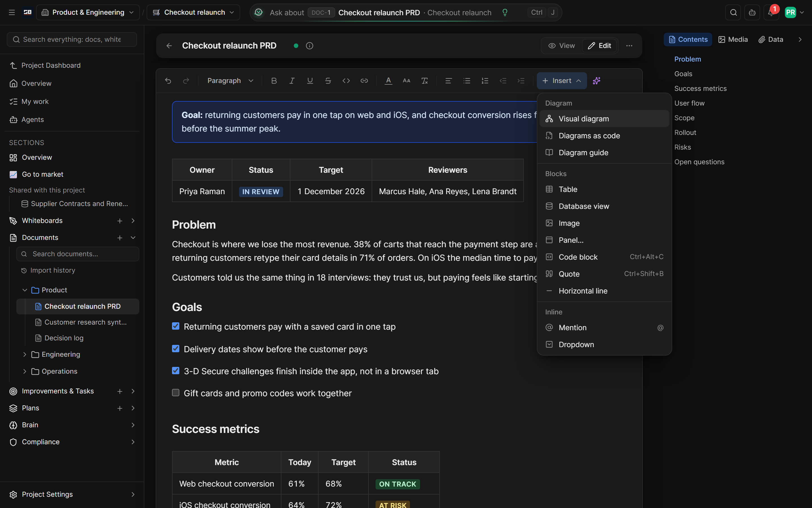Click the undo icon in editor toolbar
Image resolution: width=812 pixels, height=508 pixels.
pos(168,81)
